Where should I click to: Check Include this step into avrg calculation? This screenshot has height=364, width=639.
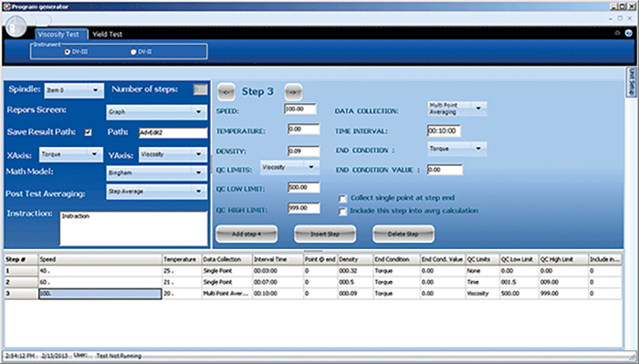(342, 212)
